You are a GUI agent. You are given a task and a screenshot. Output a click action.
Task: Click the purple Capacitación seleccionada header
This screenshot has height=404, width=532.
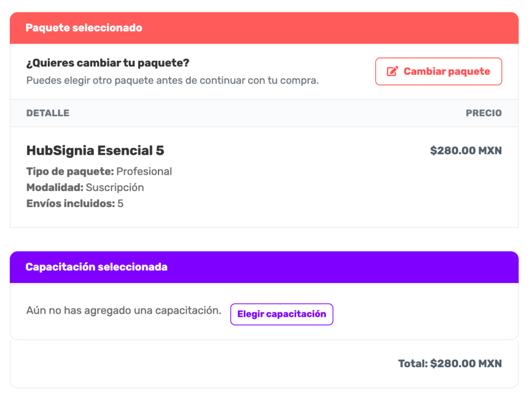tap(264, 267)
